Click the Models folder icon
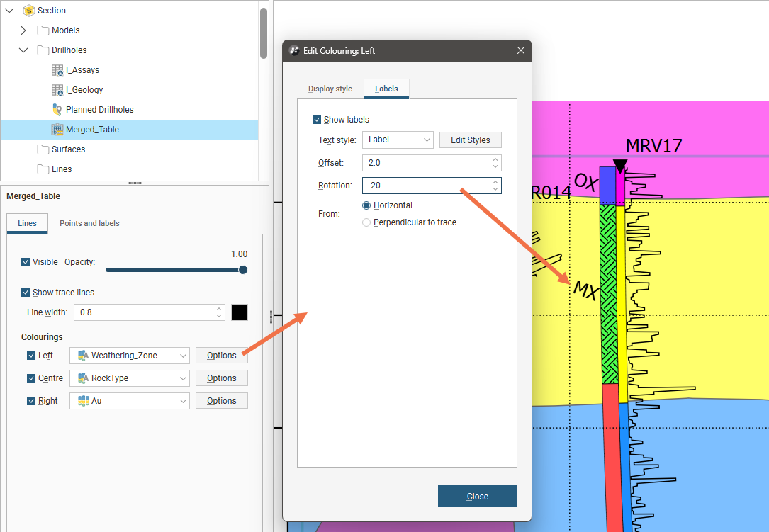The width and height of the screenshot is (769, 532). coord(43,30)
